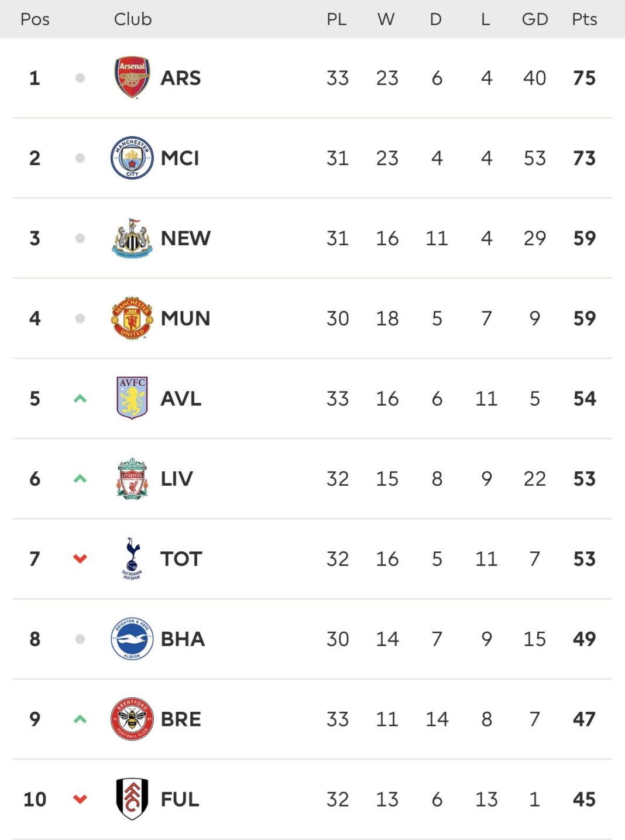Image resolution: width=625 pixels, height=840 pixels.
Task: Click the Aston Villa crest
Action: (x=132, y=398)
